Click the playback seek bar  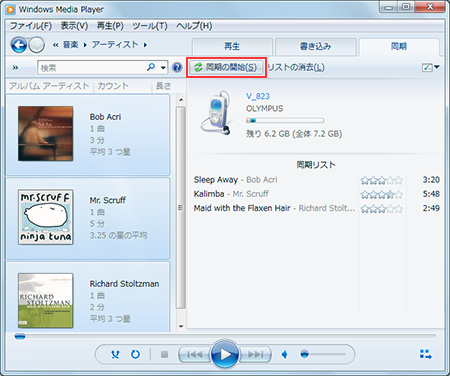coord(225,336)
